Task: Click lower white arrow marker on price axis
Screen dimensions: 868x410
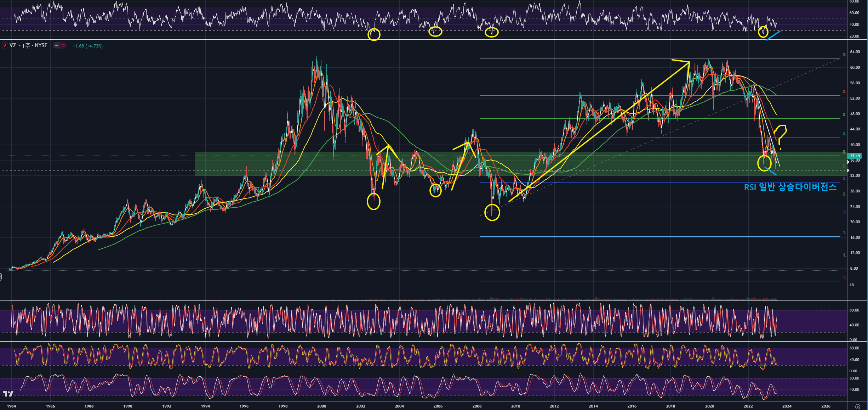Action: click(848, 170)
